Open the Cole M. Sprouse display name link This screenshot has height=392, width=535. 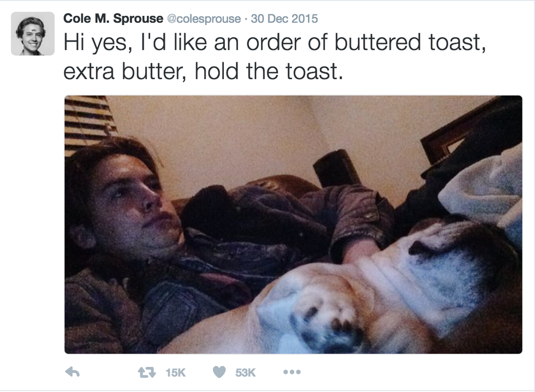point(114,19)
